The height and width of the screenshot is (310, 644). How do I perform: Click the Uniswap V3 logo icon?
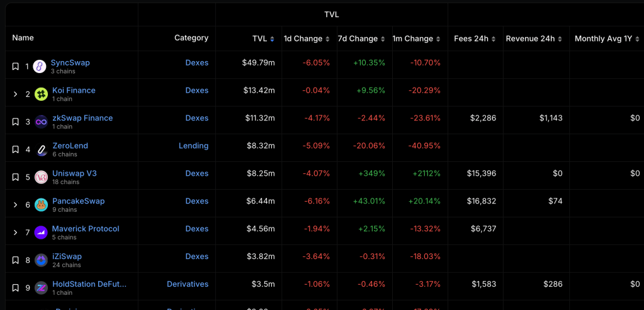click(41, 177)
